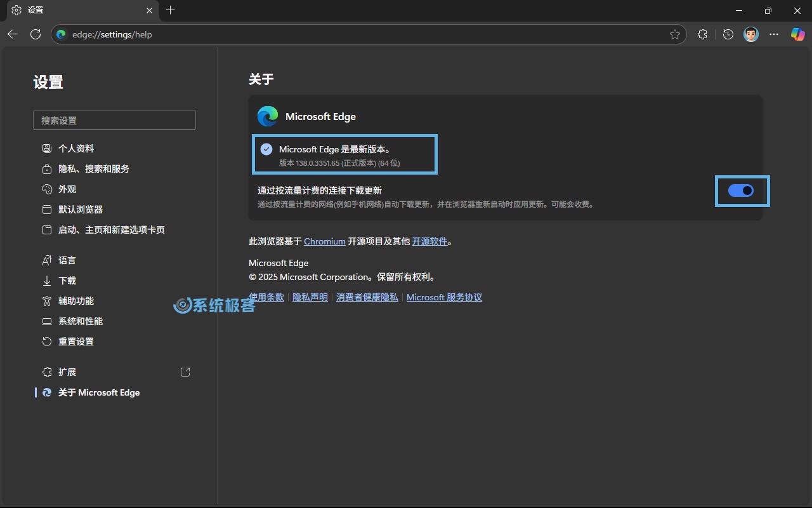Add page to favorites with star icon
Viewport: 812px width, 508px height.
(674, 34)
